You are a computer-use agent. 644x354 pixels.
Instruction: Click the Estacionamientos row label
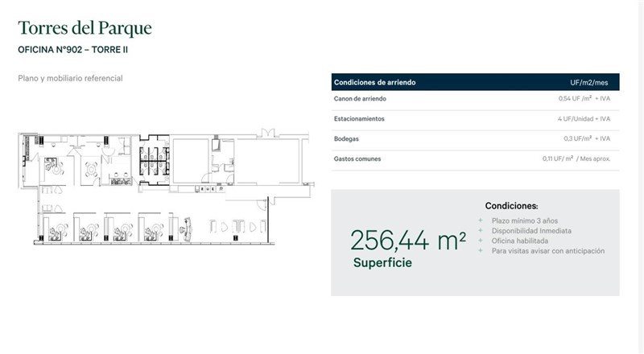click(x=359, y=119)
